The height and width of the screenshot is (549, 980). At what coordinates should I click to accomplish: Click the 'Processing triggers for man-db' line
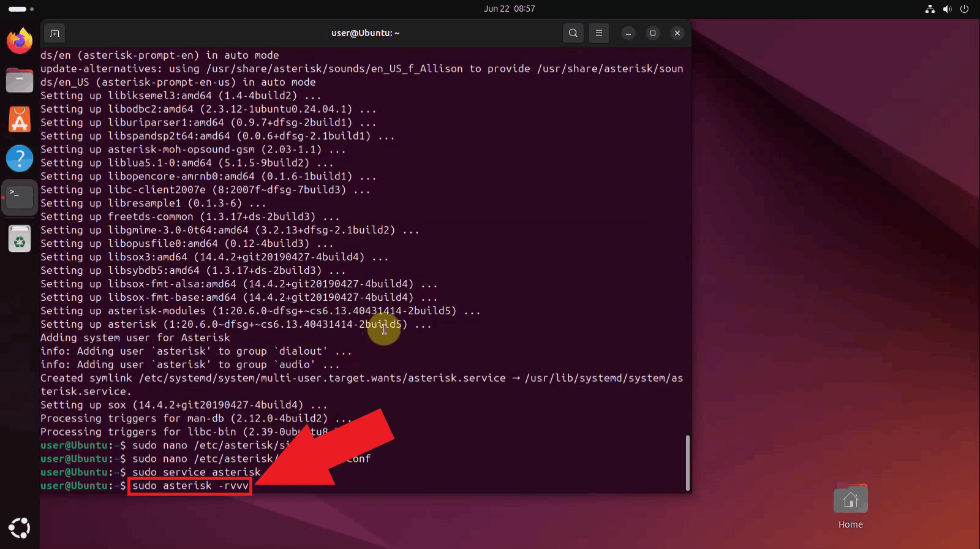(196, 418)
